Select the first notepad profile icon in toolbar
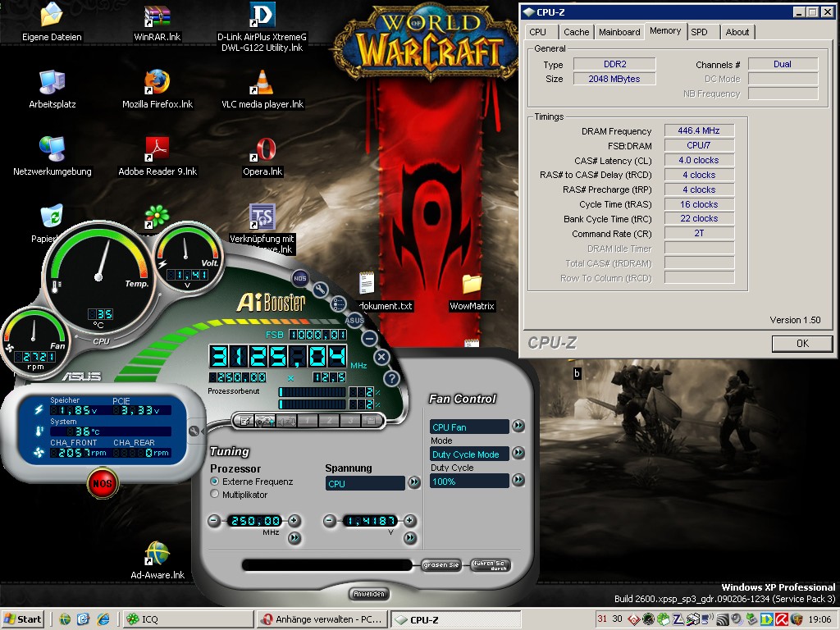This screenshot has width=840, height=630. (x=244, y=421)
